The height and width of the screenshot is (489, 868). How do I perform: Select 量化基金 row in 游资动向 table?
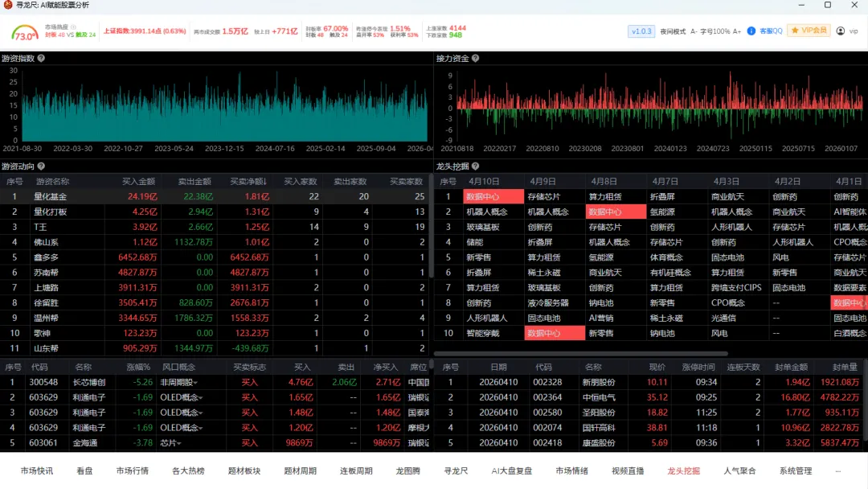click(214, 196)
